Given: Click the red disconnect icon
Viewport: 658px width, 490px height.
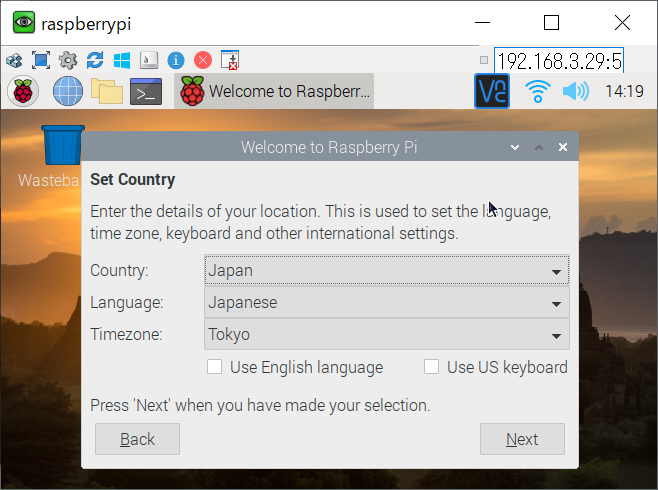Looking at the screenshot, I should [203, 60].
